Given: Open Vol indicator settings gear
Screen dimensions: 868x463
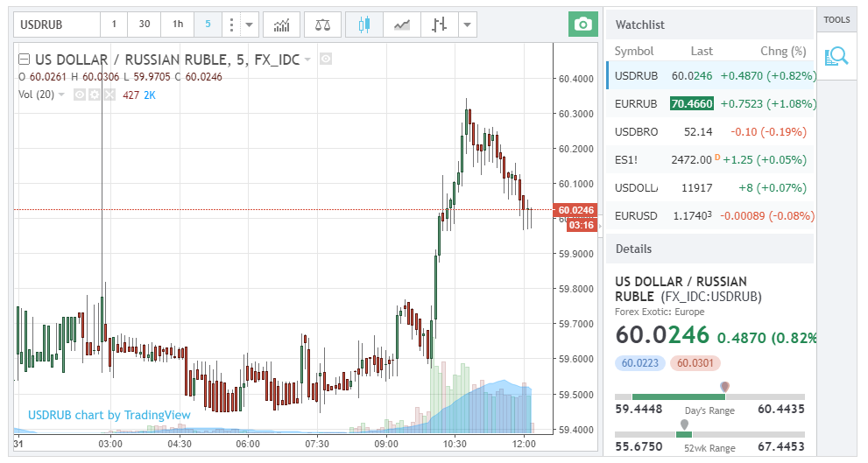Looking at the screenshot, I should point(94,95).
